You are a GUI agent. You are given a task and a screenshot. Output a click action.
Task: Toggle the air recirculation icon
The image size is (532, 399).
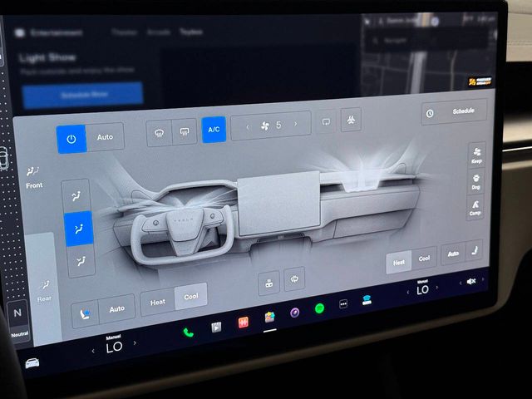(326, 121)
